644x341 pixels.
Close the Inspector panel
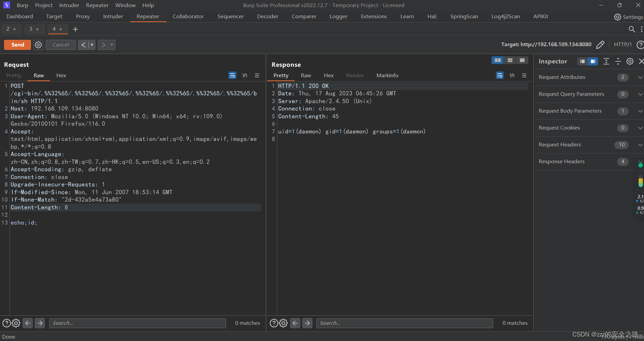(x=641, y=61)
